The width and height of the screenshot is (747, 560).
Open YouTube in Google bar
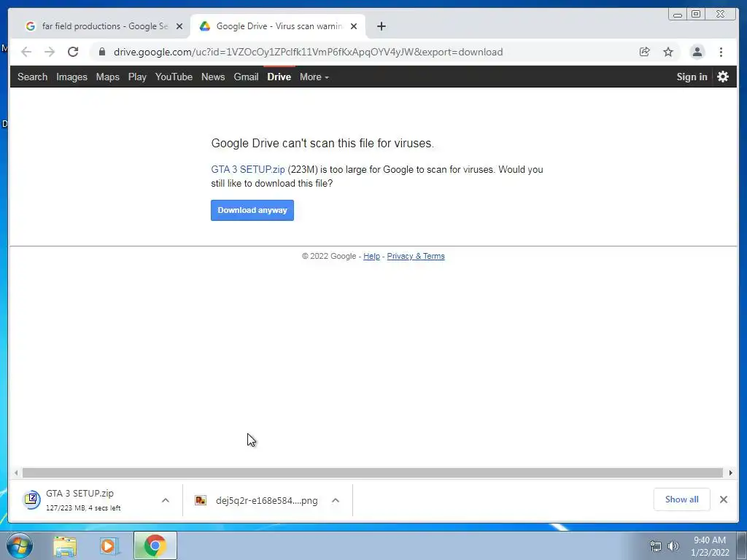(174, 77)
